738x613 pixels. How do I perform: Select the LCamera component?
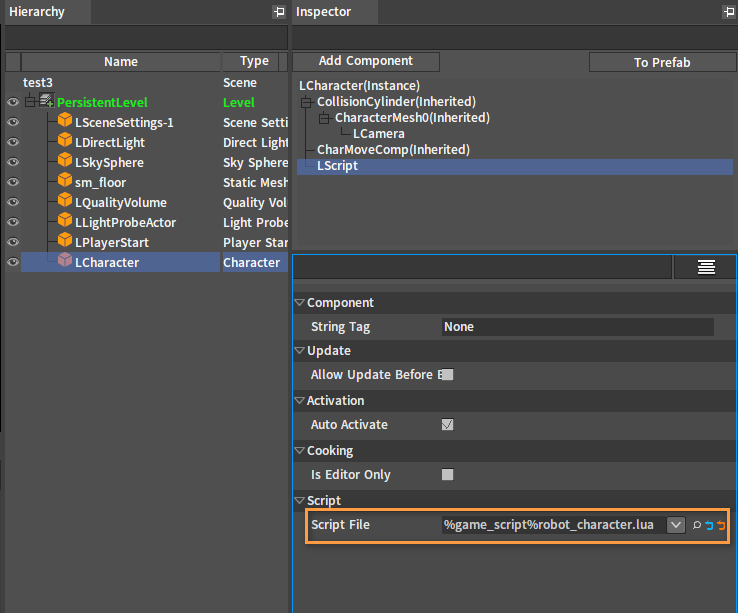(378, 134)
